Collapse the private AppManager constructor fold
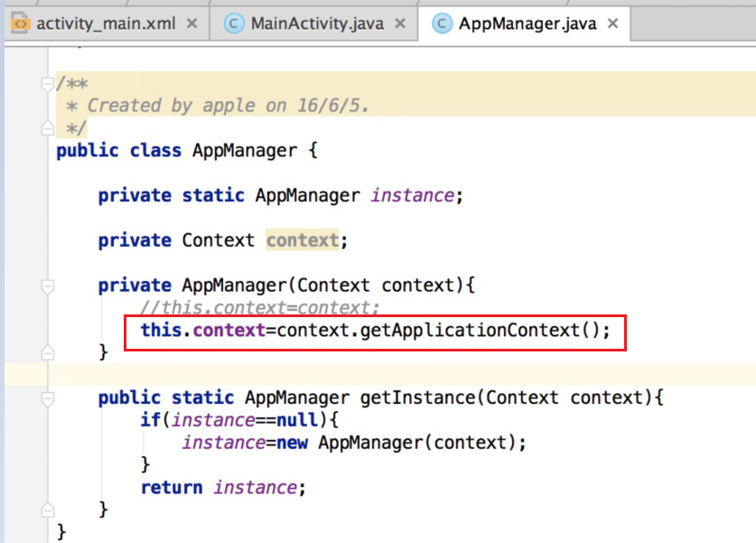Viewport: 756px width, 543px height. (47, 286)
